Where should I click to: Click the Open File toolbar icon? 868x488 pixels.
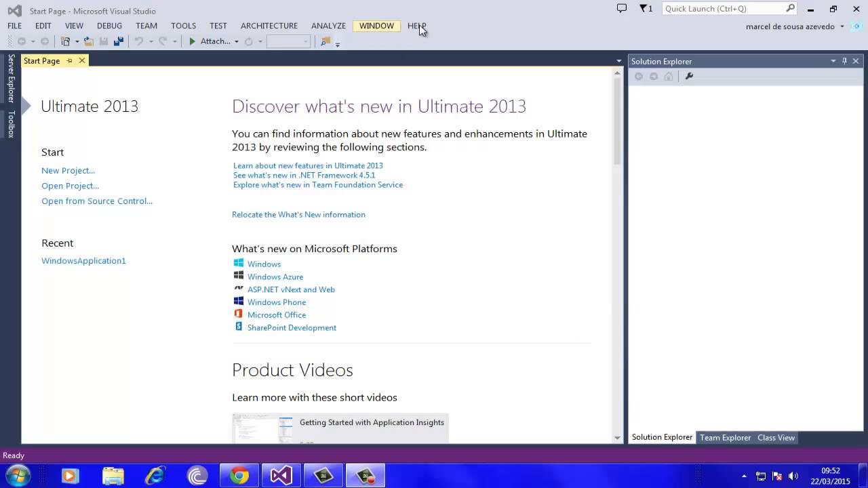coord(89,41)
